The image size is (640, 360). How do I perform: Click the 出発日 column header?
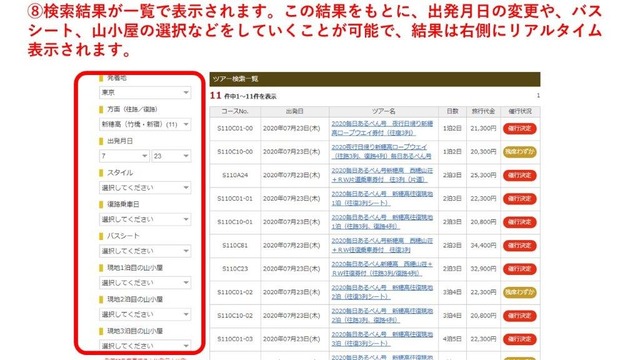(x=295, y=111)
